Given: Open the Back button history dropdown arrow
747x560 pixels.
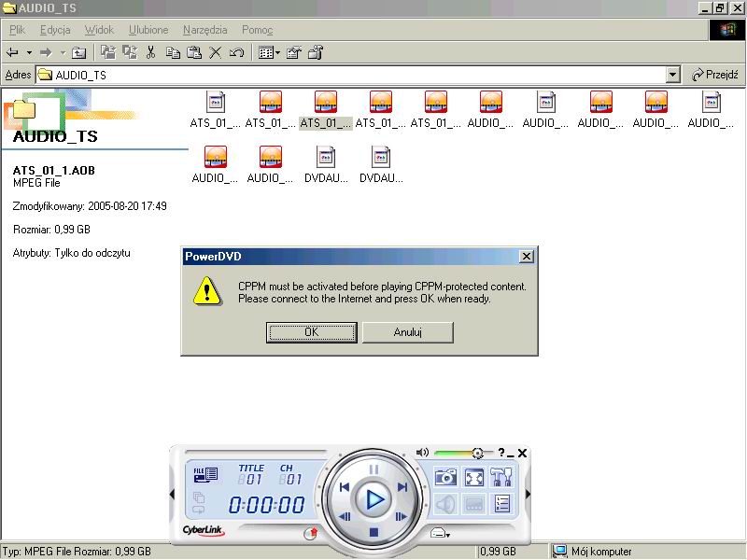Looking at the screenshot, I should point(29,52).
